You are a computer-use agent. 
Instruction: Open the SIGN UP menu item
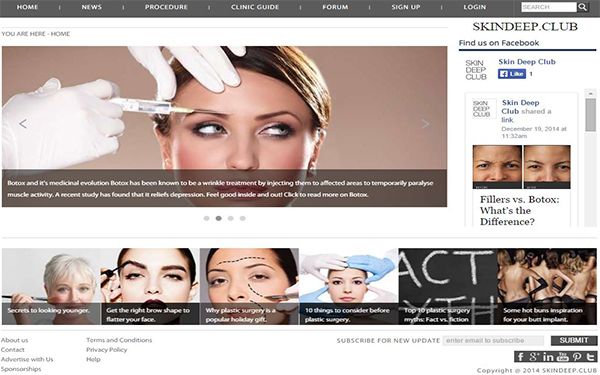[x=406, y=7]
